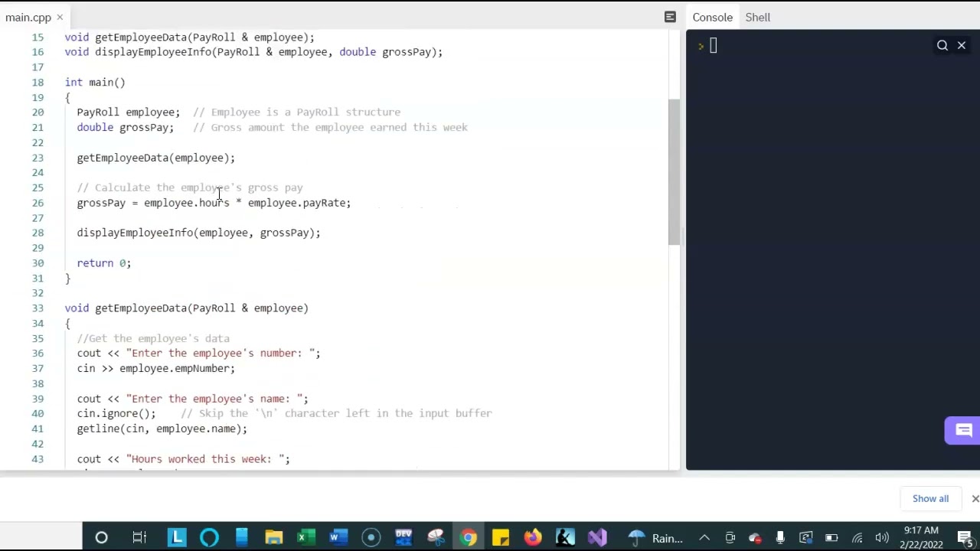
Task: Select the Console tab
Action: [x=713, y=17]
